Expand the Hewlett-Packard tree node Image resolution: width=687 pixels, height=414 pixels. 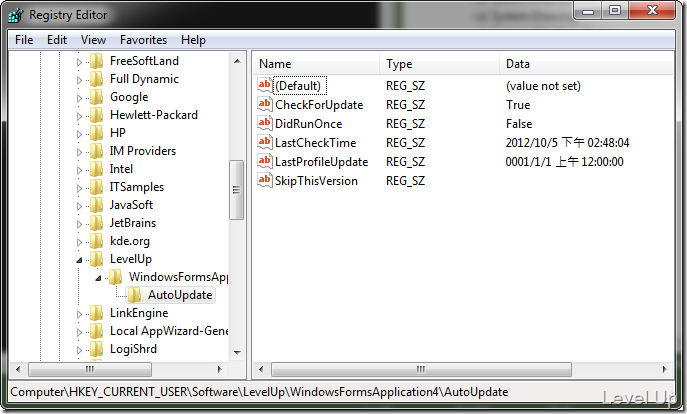[79, 116]
